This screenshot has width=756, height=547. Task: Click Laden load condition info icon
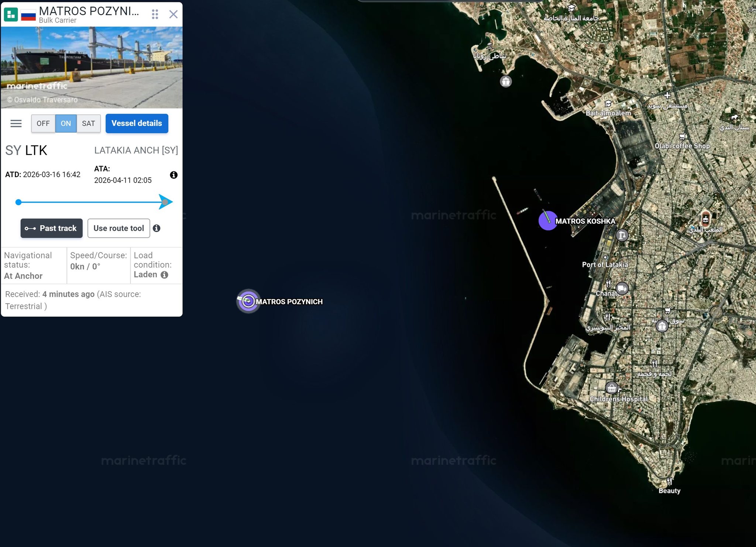point(165,275)
